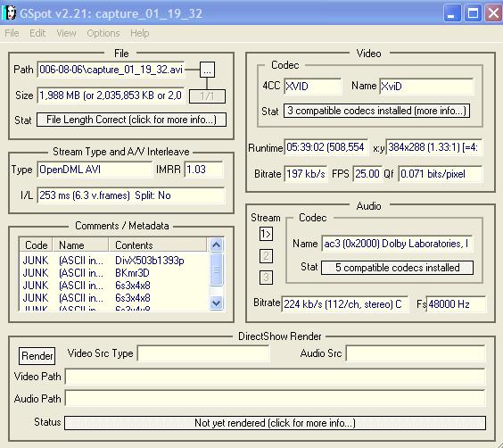Click the Fs field showing 48000 Hz

click(456, 304)
